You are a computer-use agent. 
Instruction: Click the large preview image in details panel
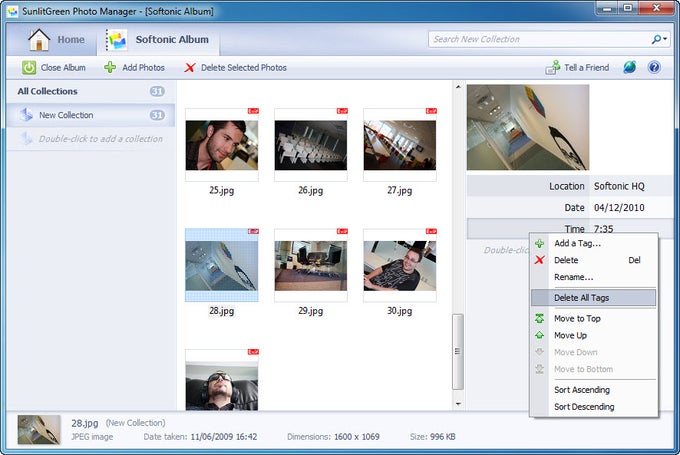coord(528,127)
